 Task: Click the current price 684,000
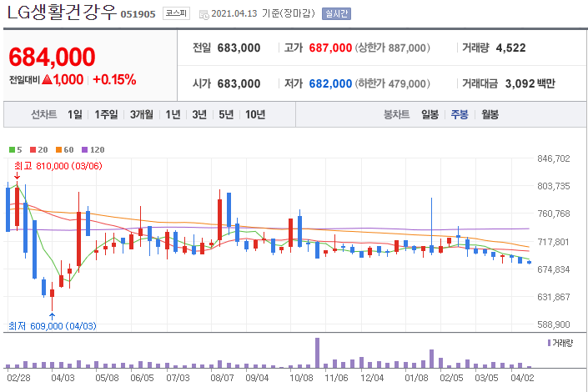pos(52,57)
